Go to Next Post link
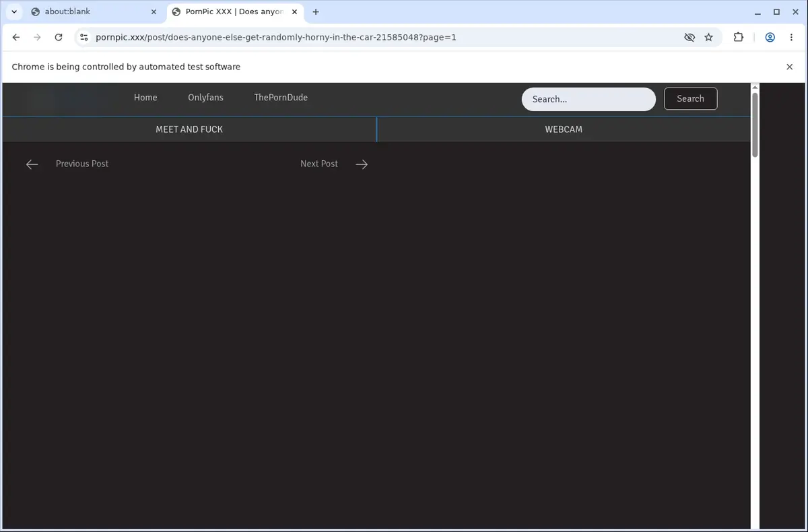This screenshot has height=532, width=808. coord(319,164)
